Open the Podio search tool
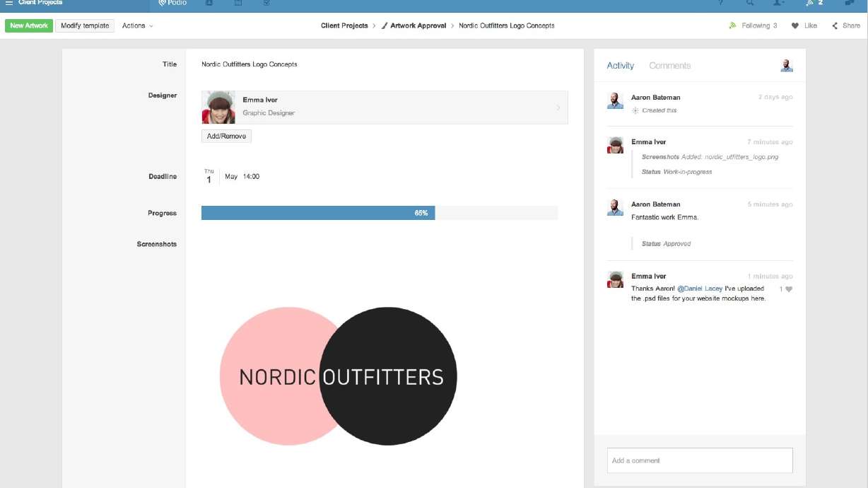 click(x=751, y=3)
